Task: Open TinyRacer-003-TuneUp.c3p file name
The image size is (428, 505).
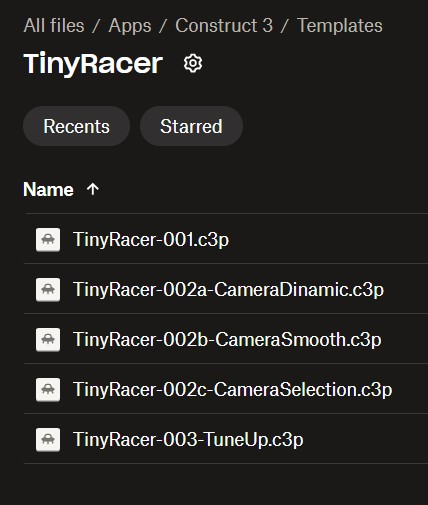Action: [188, 440]
